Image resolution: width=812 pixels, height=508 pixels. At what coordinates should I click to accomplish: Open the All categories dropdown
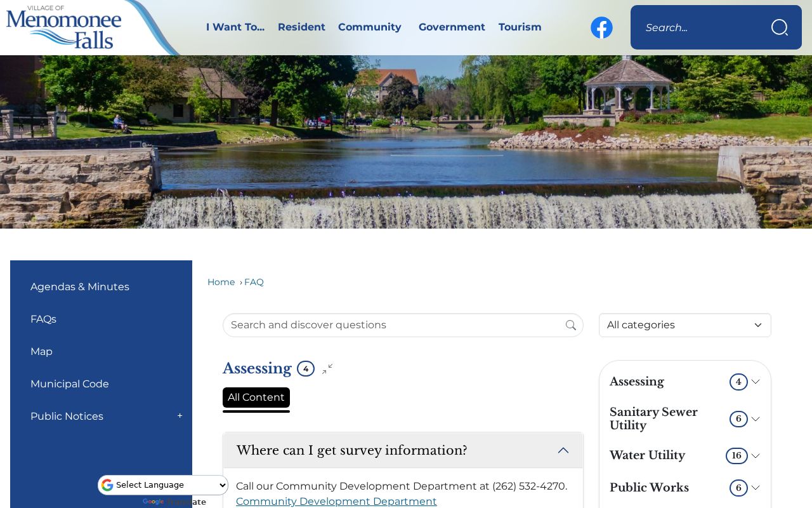685,325
